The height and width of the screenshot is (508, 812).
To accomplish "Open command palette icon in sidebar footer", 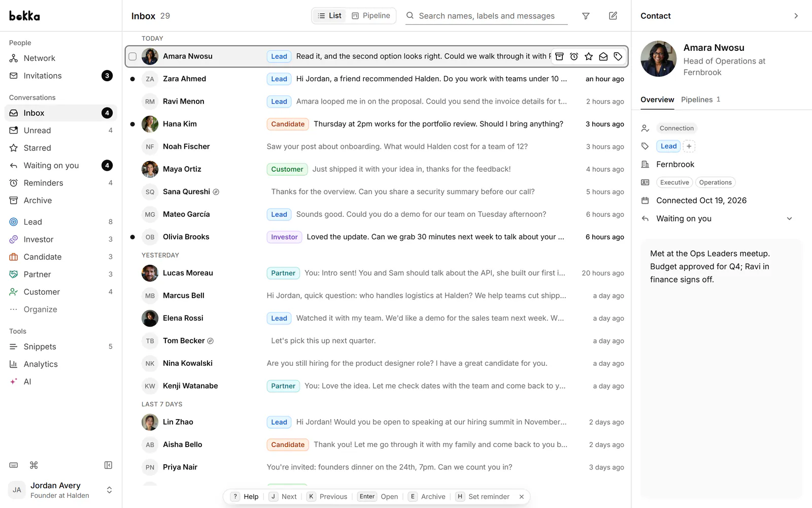I will click(34, 465).
